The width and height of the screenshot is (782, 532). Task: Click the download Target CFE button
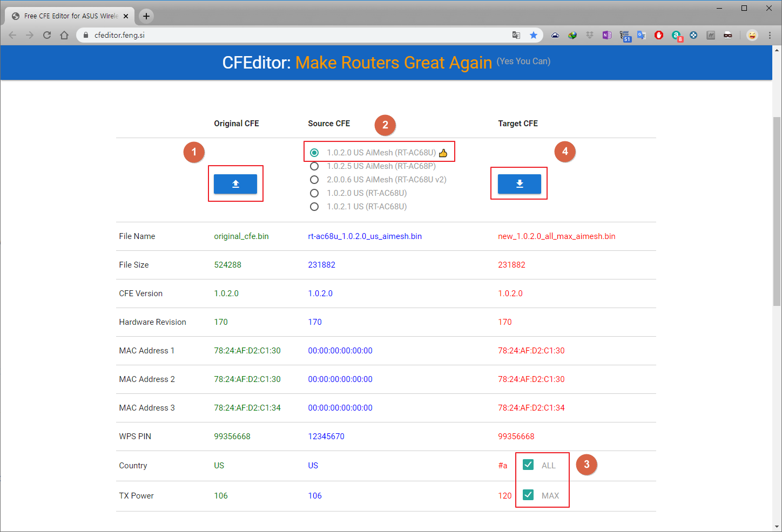519,184
